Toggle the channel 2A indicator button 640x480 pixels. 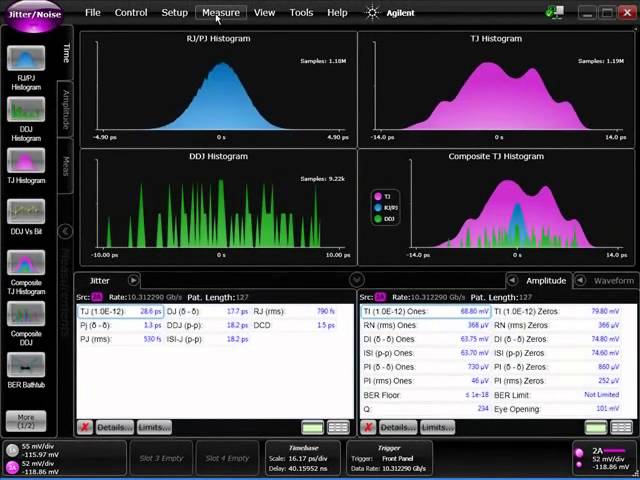[x=12, y=467]
